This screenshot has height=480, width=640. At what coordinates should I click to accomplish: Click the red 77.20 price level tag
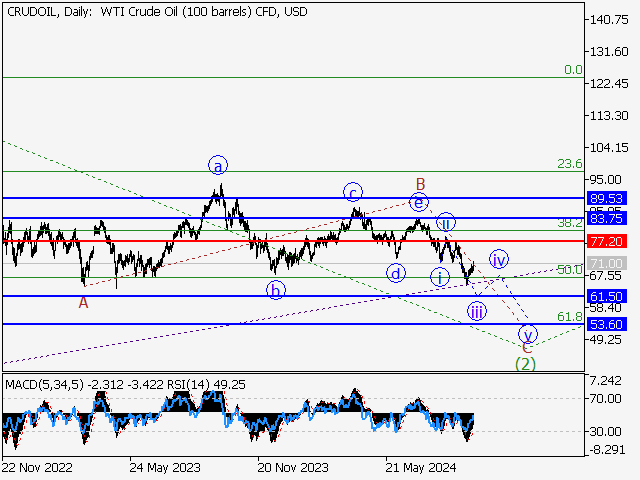606,241
